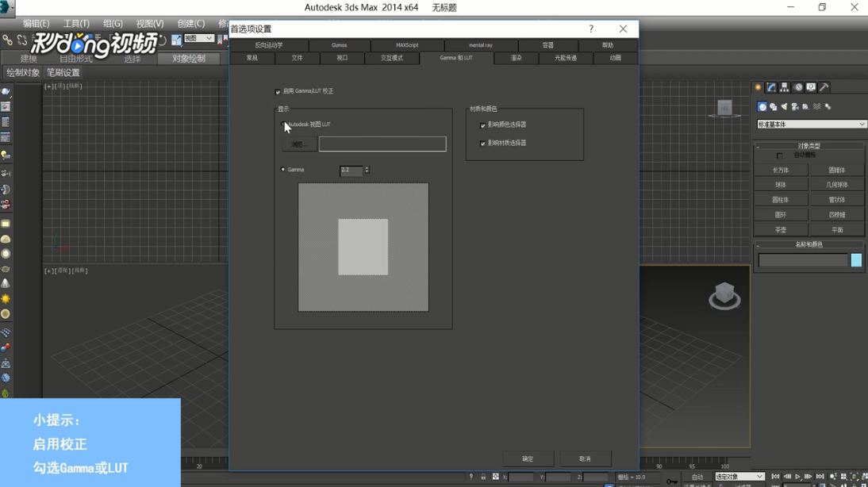Screen dimensions: 868x487
Task: Toggle 影响颜色选择器 checkbox
Action: [482, 125]
